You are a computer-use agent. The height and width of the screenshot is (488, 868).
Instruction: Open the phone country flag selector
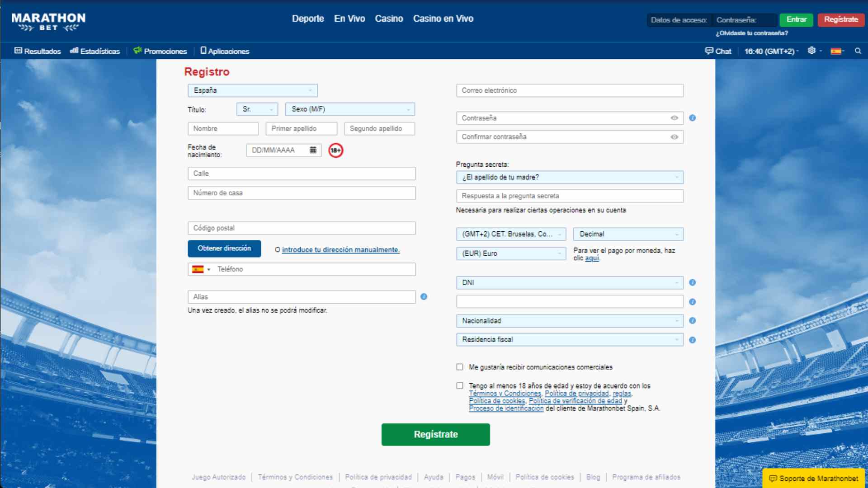[x=201, y=269]
